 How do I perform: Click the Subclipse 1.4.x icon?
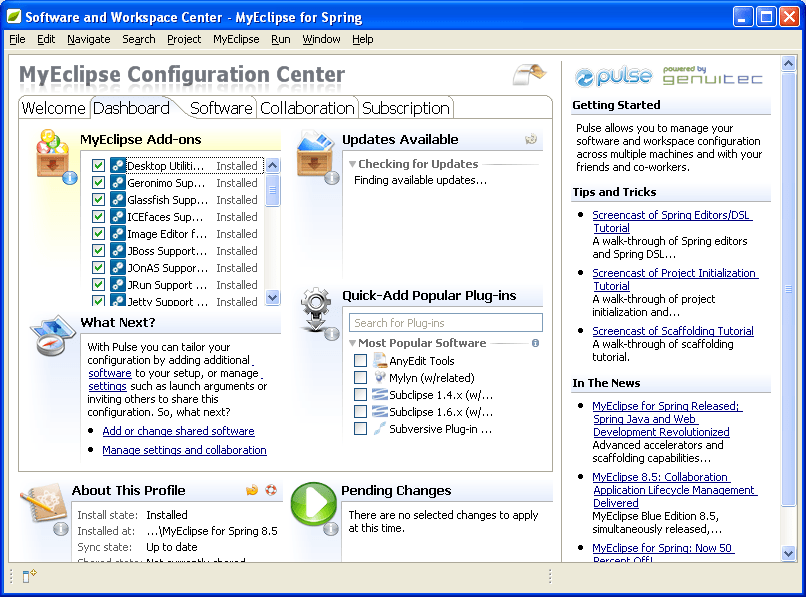point(380,394)
